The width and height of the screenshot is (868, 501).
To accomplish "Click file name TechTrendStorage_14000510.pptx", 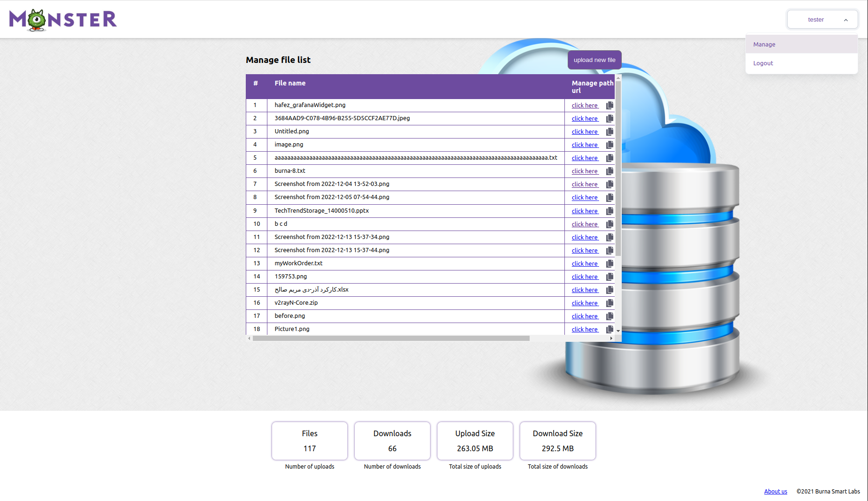I will [x=322, y=211].
